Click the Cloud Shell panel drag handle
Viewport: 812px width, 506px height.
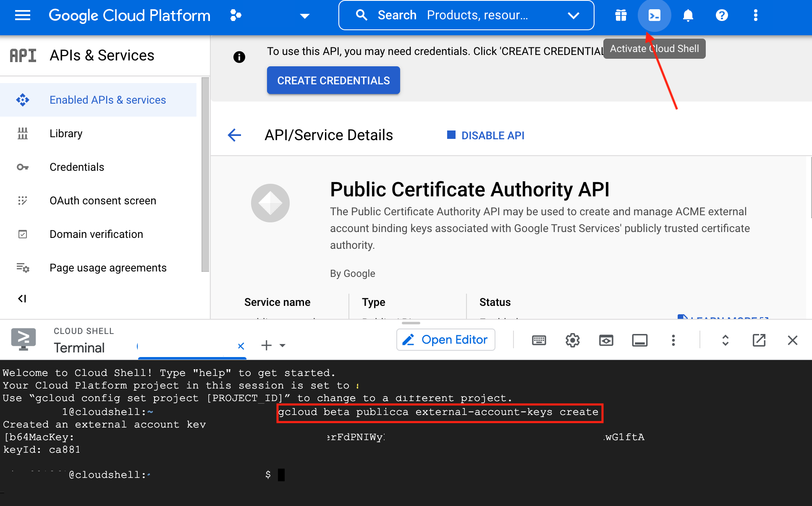411,323
